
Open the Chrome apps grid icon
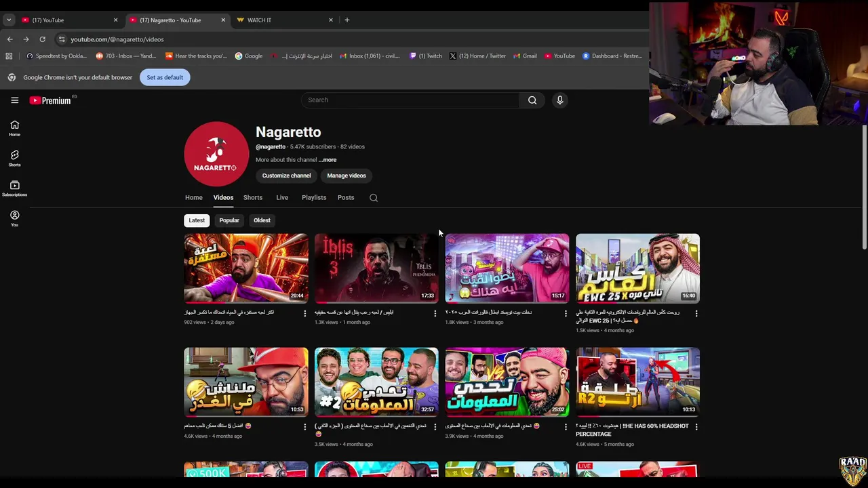coord(9,56)
